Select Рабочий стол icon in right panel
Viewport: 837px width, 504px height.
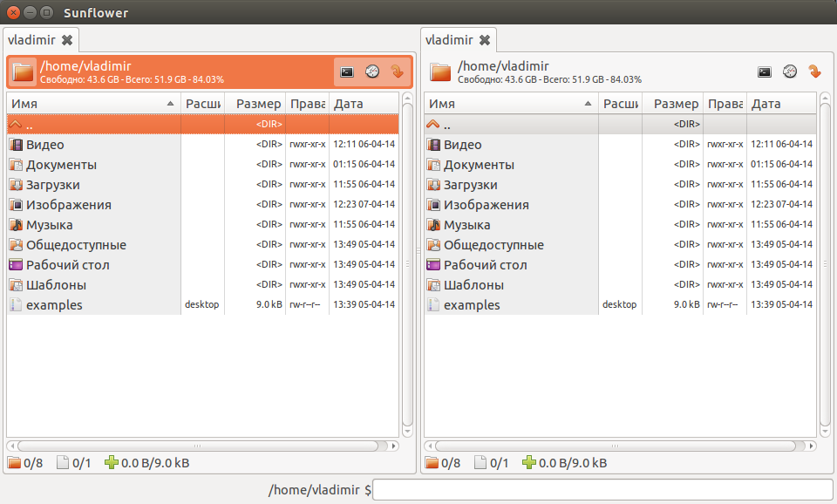tap(434, 265)
